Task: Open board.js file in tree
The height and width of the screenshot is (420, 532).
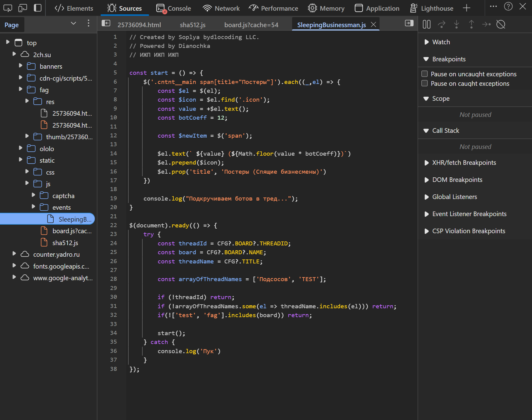Action: pyautogui.click(x=72, y=231)
